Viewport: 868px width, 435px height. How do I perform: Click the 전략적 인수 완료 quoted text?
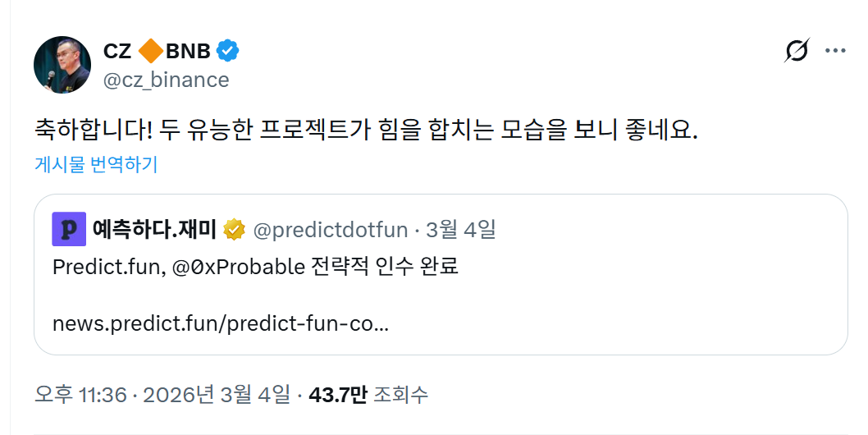point(384,268)
